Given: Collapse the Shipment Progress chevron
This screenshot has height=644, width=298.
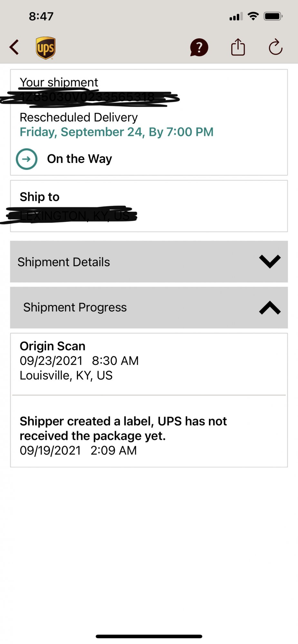Looking at the screenshot, I should point(270,308).
